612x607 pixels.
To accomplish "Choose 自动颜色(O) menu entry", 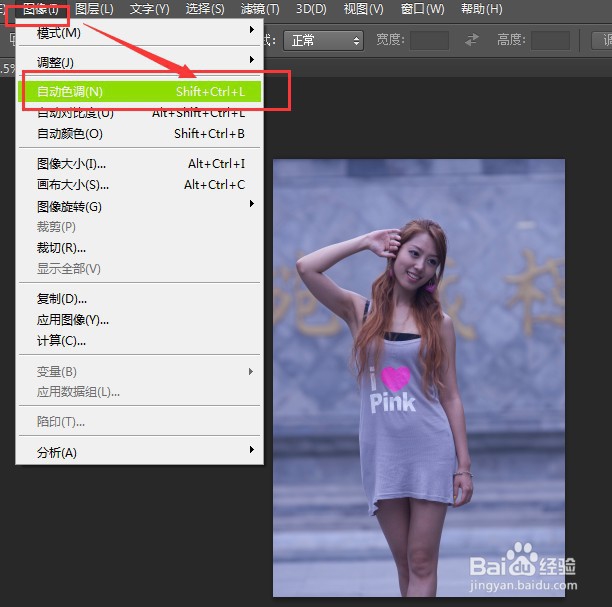I will (x=139, y=134).
